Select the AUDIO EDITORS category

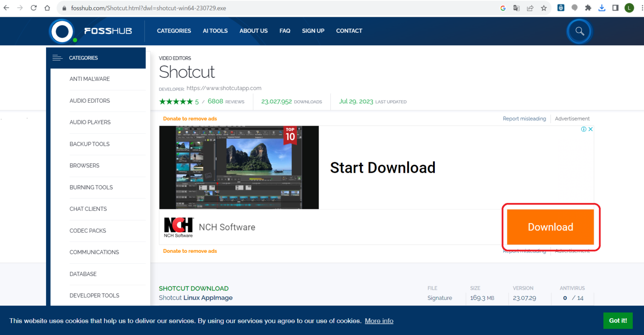click(x=90, y=101)
